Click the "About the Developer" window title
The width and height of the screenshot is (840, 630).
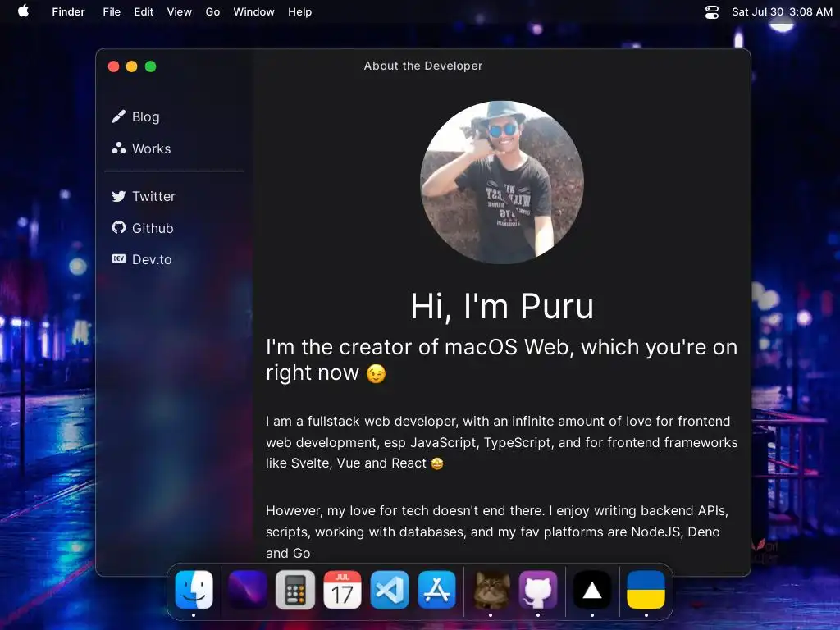coord(423,66)
